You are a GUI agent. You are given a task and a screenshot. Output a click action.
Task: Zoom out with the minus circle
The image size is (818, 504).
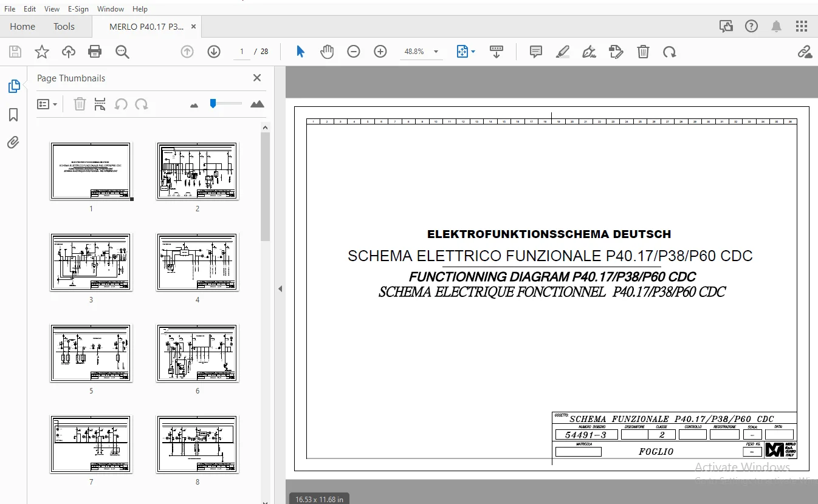click(354, 52)
